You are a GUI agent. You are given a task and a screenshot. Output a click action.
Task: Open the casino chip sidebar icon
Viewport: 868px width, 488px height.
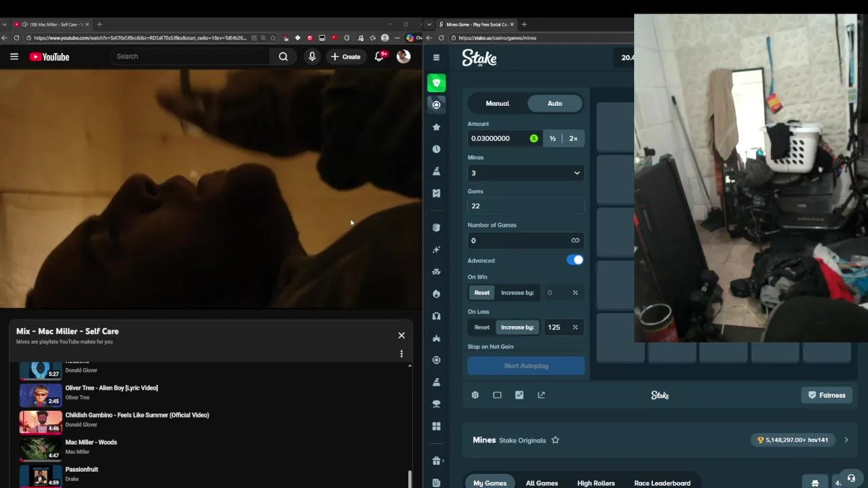[x=437, y=104]
